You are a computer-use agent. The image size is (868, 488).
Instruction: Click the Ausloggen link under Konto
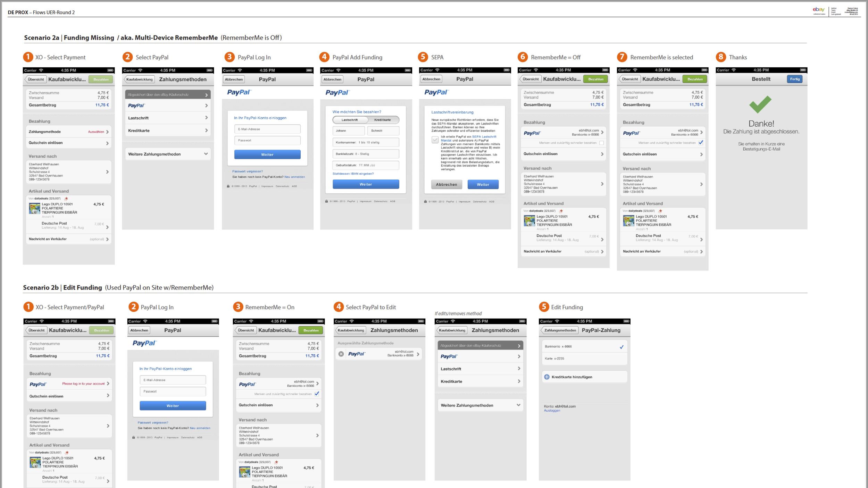pyautogui.click(x=552, y=411)
